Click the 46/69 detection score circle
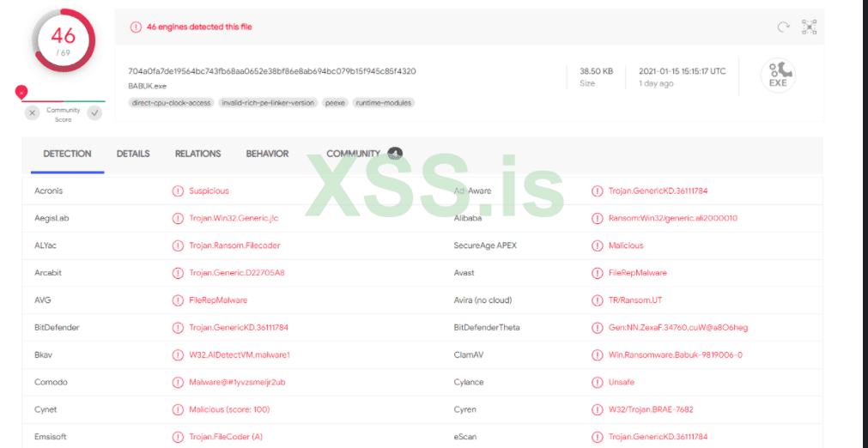 click(64, 40)
